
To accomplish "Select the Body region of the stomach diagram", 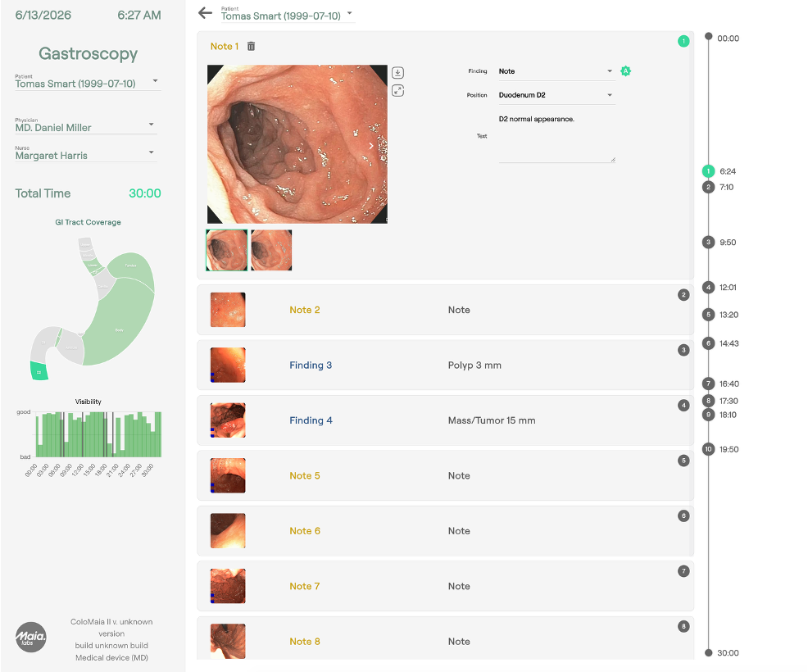I will [x=120, y=322].
